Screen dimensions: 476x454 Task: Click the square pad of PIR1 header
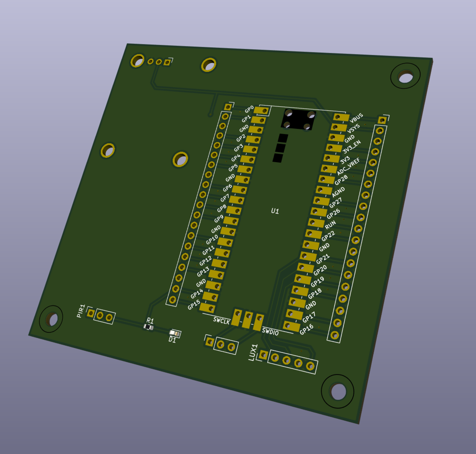[x=91, y=313]
